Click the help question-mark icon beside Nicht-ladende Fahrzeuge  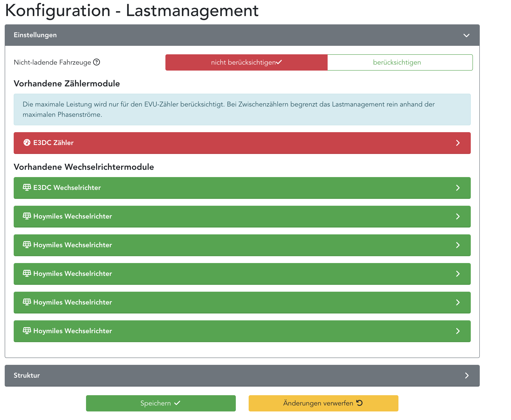pos(96,62)
